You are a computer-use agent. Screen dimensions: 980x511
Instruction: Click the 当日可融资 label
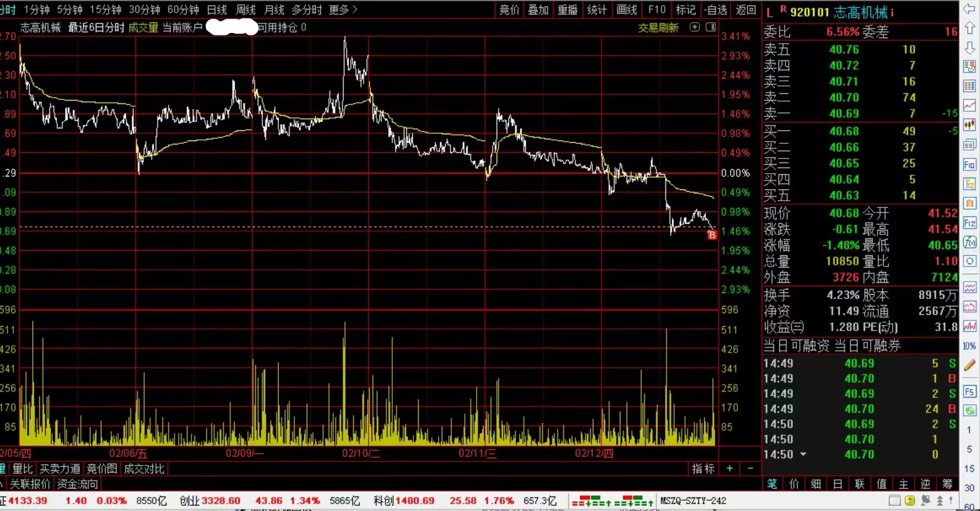click(x=795, y=346)
